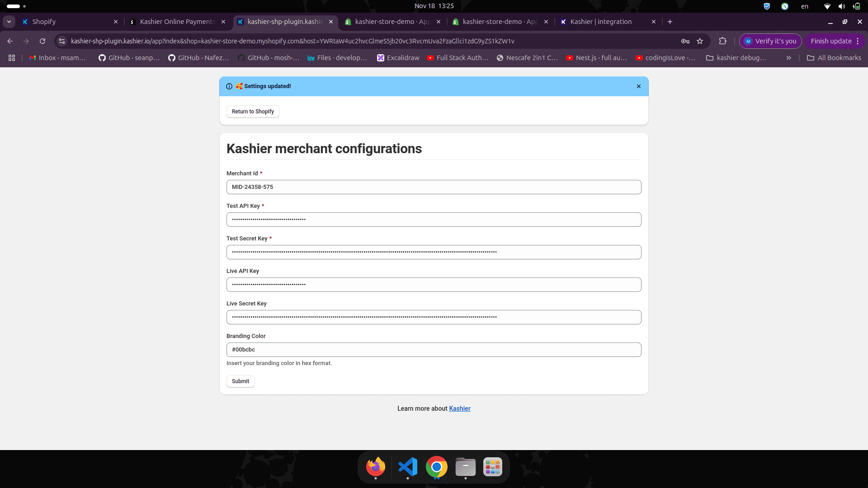Screen dimensions: 868x488
Task: Switch the en keyboard layout indicator
Action: pyautogui.click(x=805, y=6)
